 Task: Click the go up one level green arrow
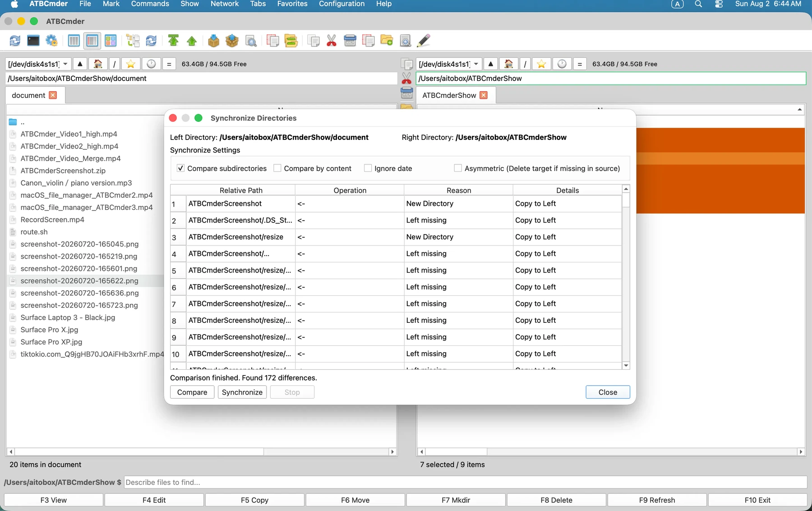(x=192, y=41)
